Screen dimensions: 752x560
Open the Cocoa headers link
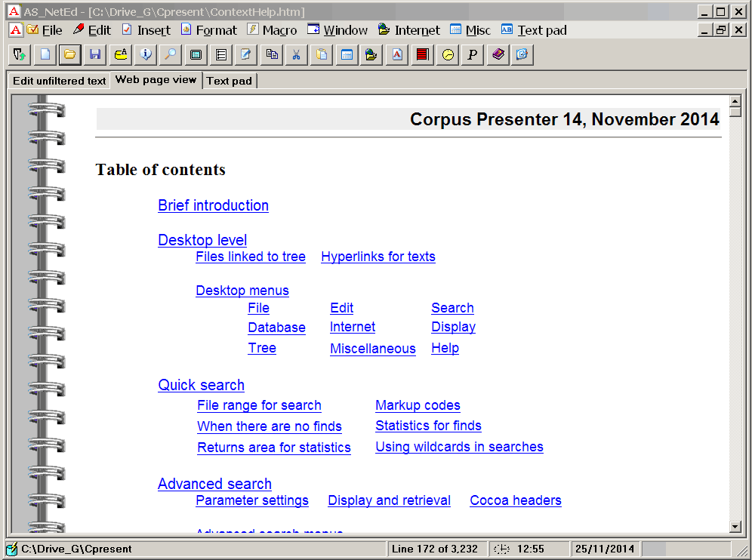click(515, 500)
